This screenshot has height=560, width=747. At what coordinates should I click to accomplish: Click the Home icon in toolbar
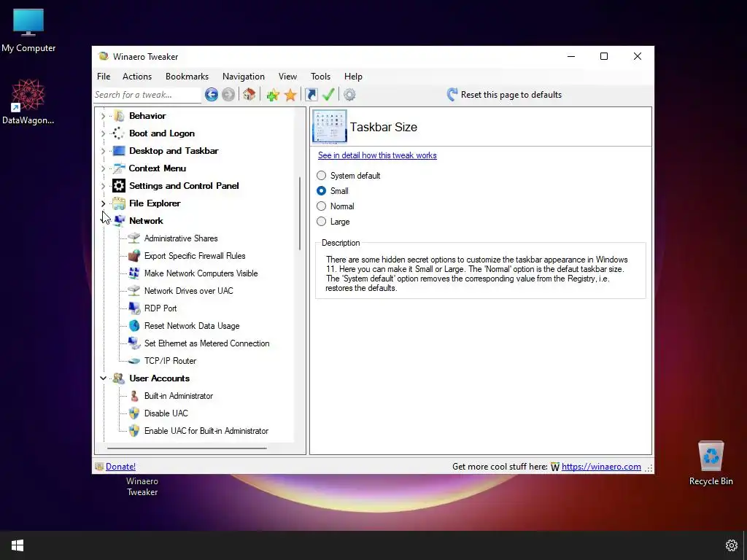tap(249, 94)
